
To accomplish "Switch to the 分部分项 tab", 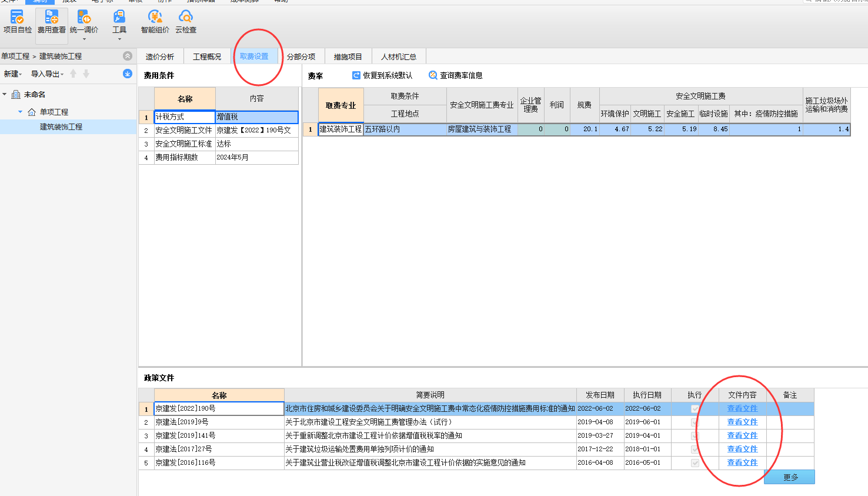I will coord(301,56).
